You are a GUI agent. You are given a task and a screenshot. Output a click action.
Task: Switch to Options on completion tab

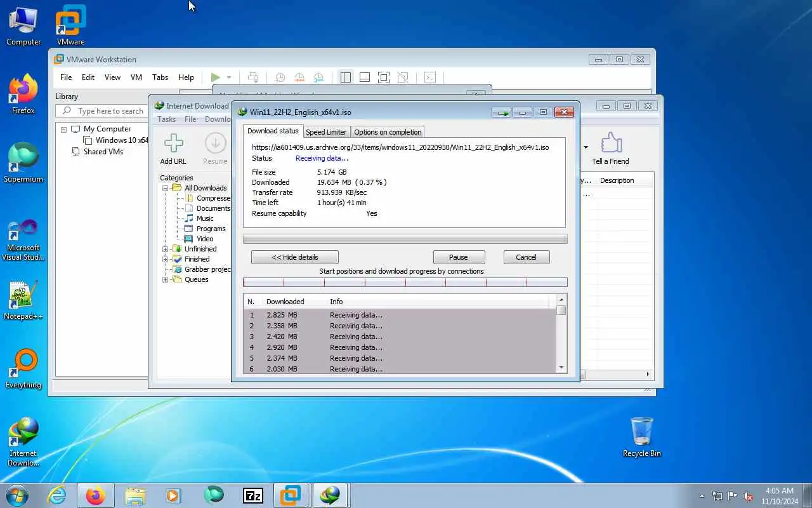[x=388, y=132]
